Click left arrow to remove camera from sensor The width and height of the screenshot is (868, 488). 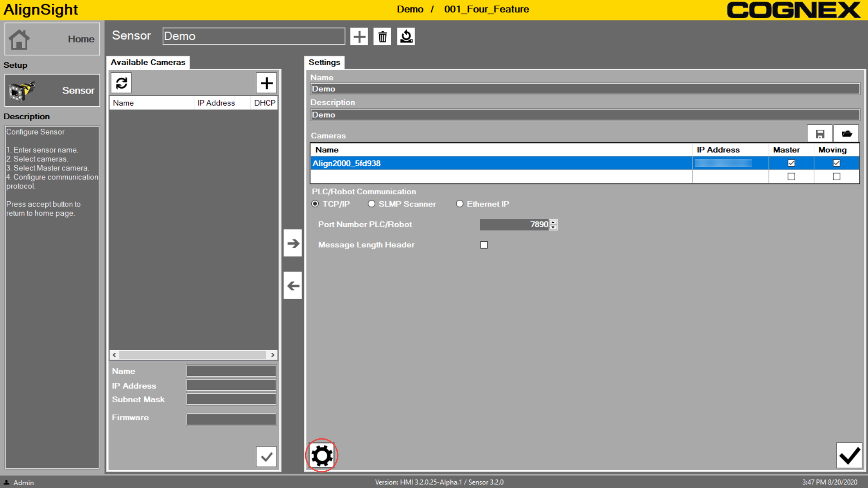click(293, 286)
